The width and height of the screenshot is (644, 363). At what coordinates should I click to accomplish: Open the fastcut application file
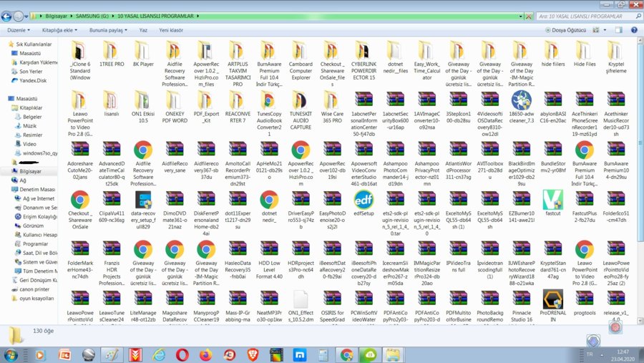(x=552, y=200)
